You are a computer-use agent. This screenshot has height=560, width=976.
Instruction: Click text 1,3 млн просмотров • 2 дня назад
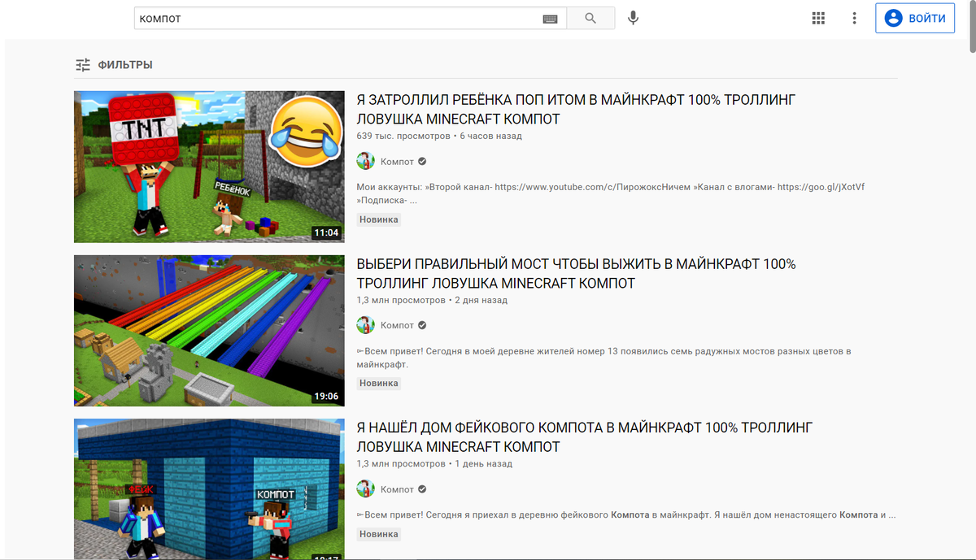point(432,300)
